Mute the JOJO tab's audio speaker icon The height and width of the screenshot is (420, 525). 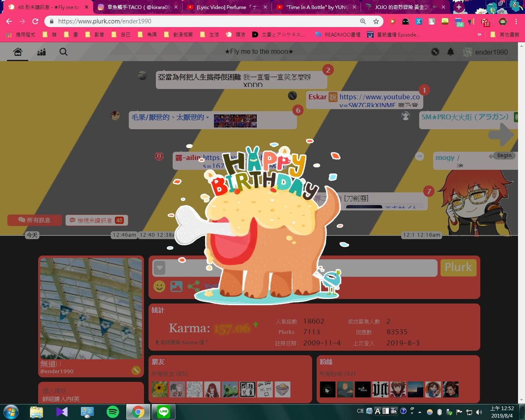(x=434, y=7)
